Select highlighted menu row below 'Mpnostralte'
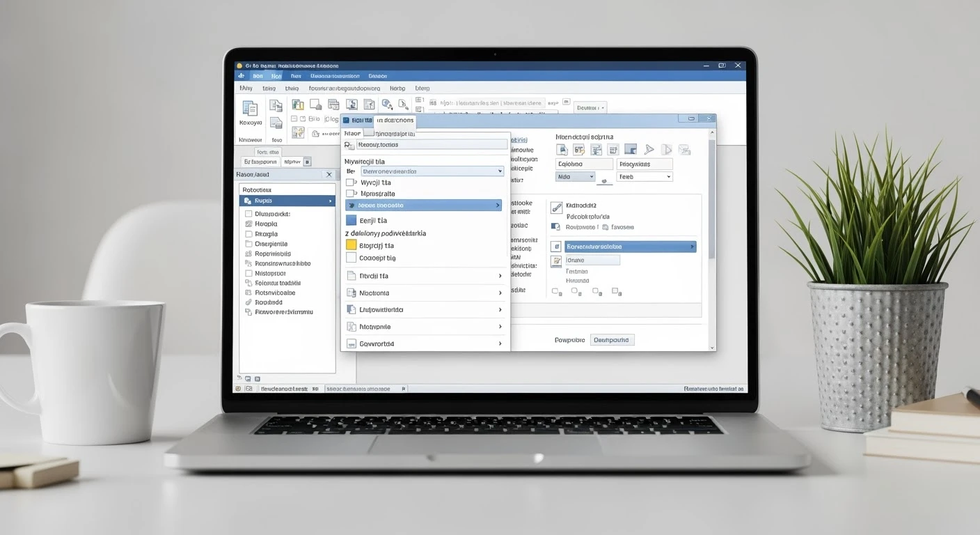 click(x=423, y=206)
